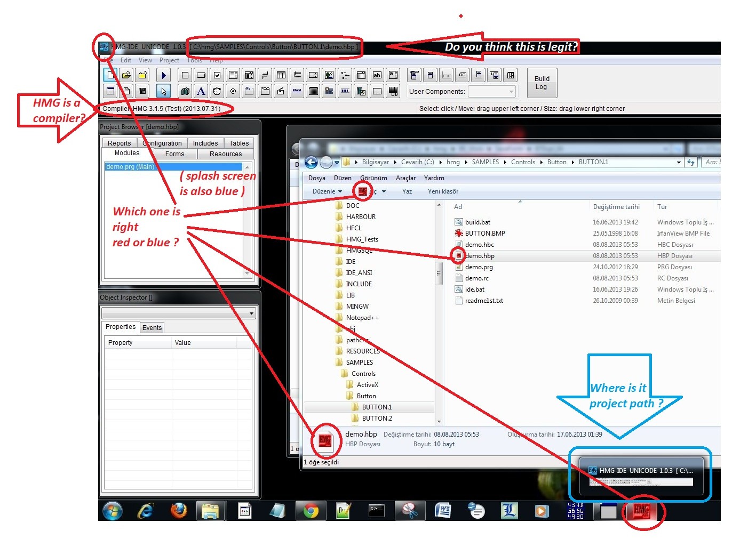Open the Araçlar menu in Explorer
Viewport: 756px width, 555px height.
coord(405,178)
